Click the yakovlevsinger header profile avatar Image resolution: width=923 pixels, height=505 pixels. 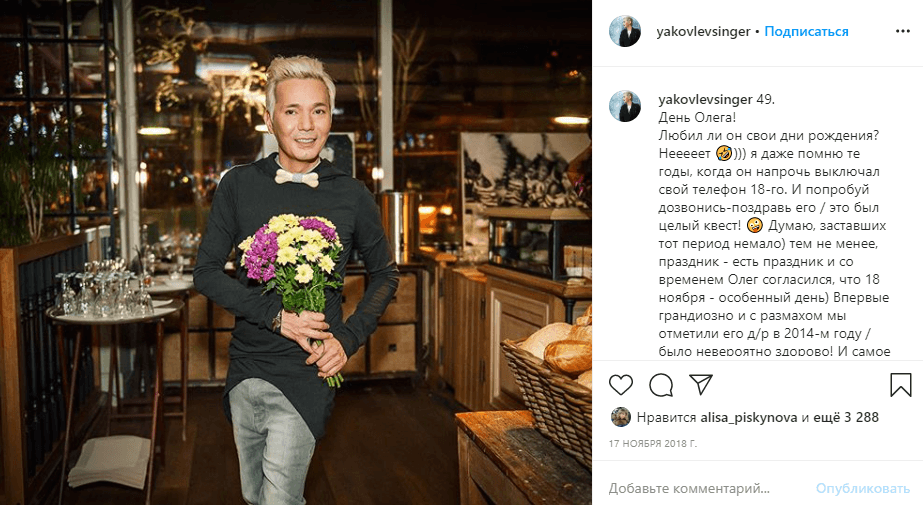pyautogui.click(x=625, y=31)
